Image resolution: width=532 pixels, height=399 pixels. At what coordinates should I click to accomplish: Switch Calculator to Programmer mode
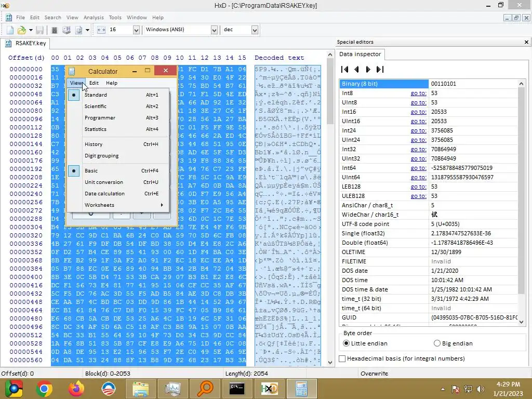(x=118, y=118)
